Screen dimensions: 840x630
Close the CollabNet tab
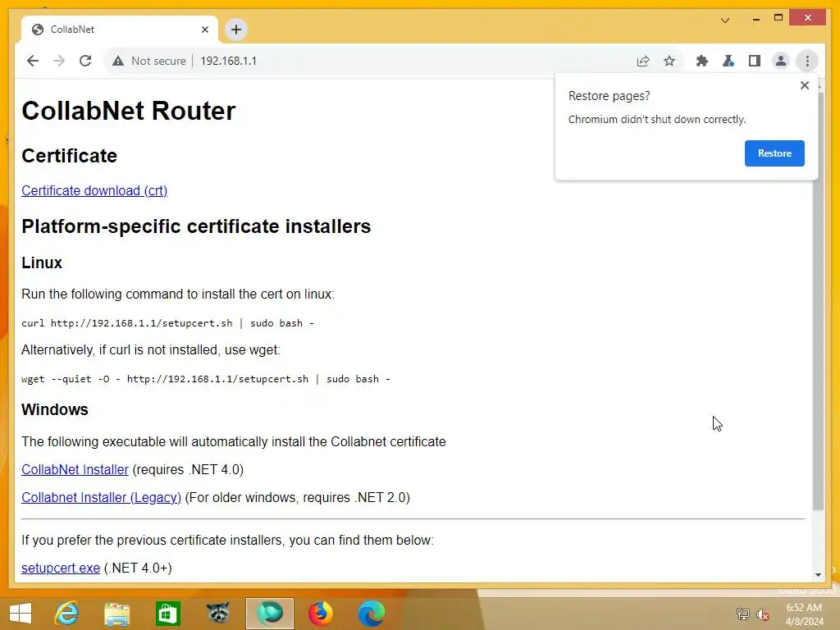point(204,30)
